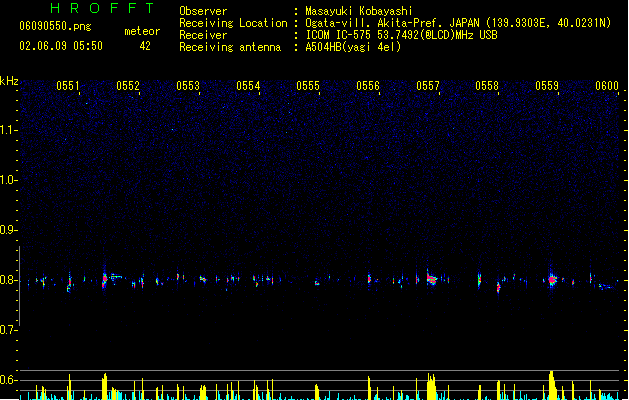Click the kHz axis unit label

pos(9,81)
